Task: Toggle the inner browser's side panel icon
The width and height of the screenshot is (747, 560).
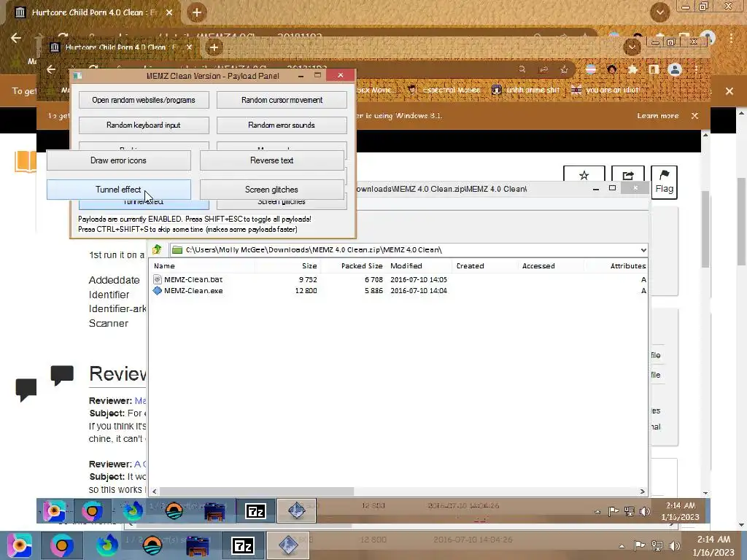Action: click(x=654, y=69)
